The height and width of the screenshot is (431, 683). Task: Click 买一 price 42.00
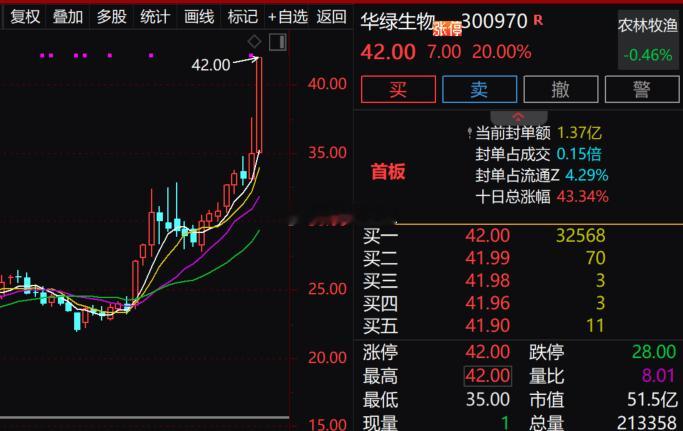pos(487,235)
